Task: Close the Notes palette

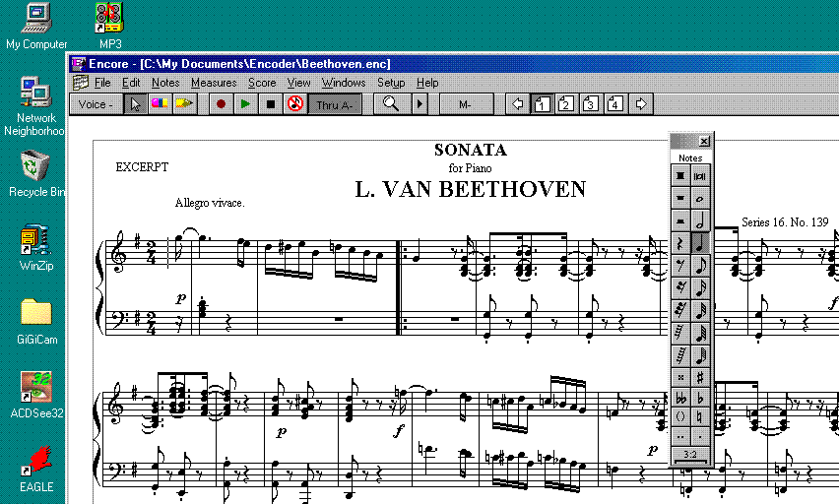Action: [x=704, y=141]
